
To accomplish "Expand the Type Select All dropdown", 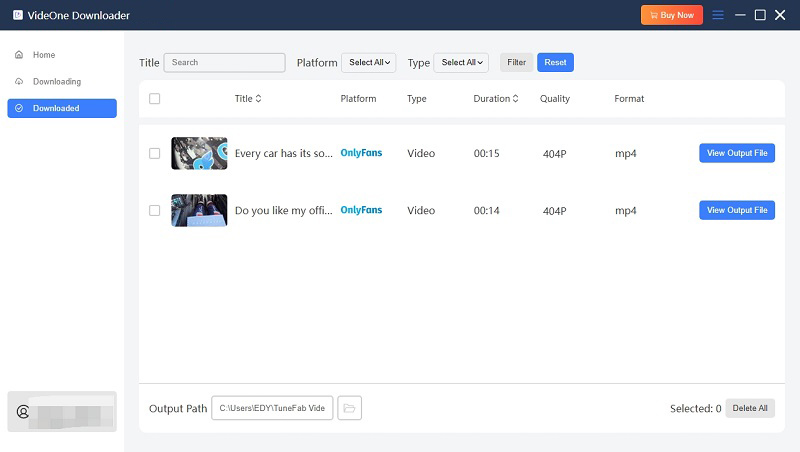I will pyautogui.click(x=461, y=62).
